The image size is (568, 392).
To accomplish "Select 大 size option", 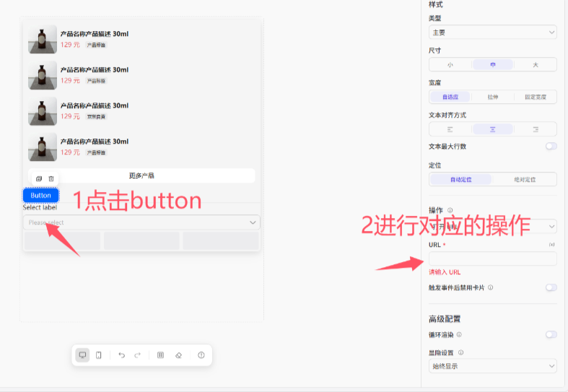I will click(x=535, y=65).
